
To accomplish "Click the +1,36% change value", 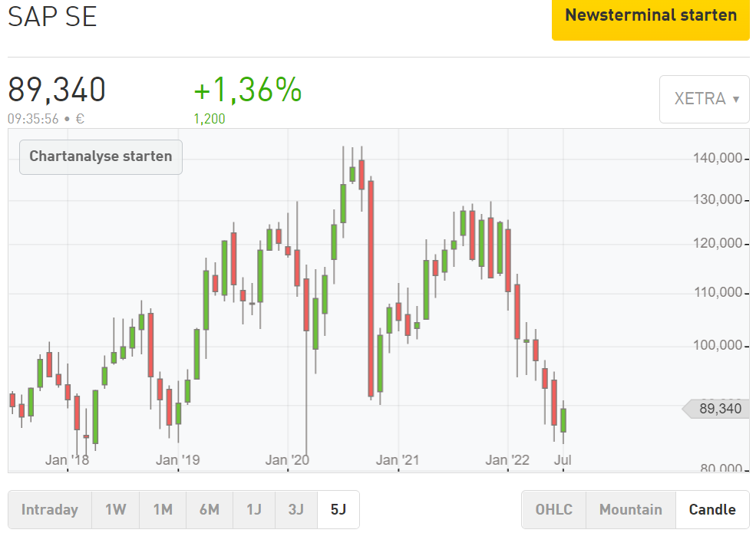I will 248,90.
